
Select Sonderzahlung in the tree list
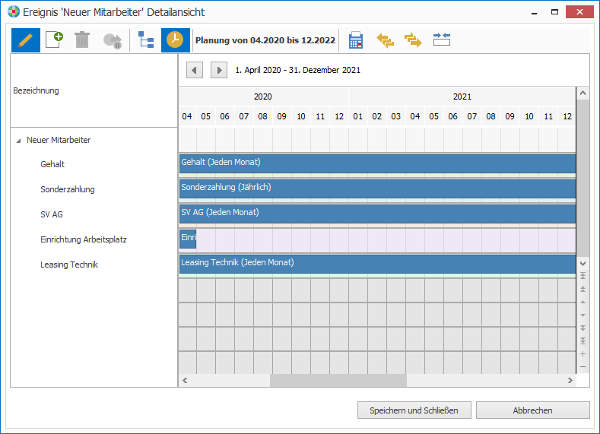pyautogui.click(x=67, y=189)
